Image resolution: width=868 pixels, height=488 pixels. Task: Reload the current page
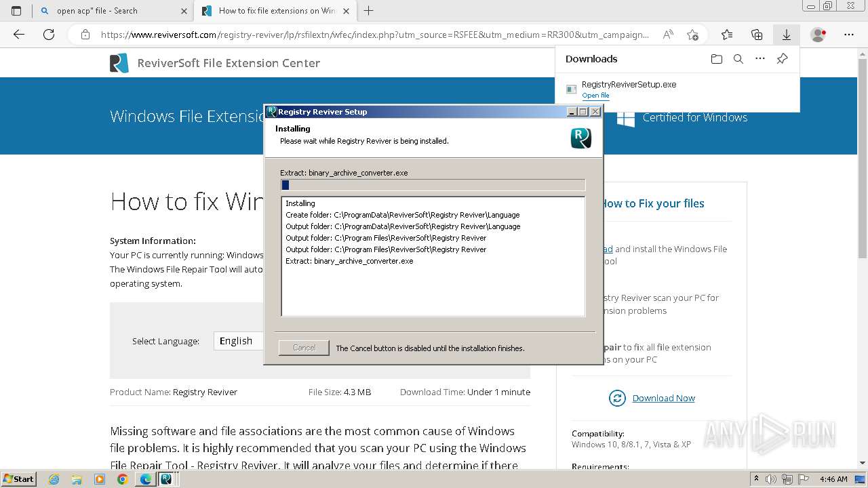tap(49, 35)
